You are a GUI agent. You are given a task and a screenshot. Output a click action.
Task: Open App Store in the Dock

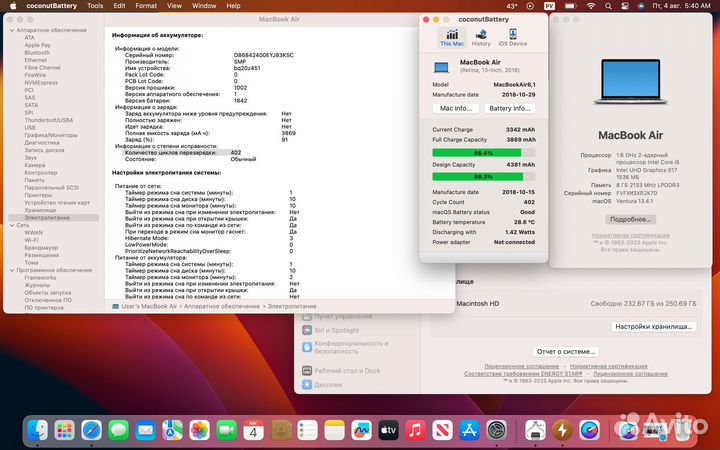pyautogui.click(x=469, y=431)
